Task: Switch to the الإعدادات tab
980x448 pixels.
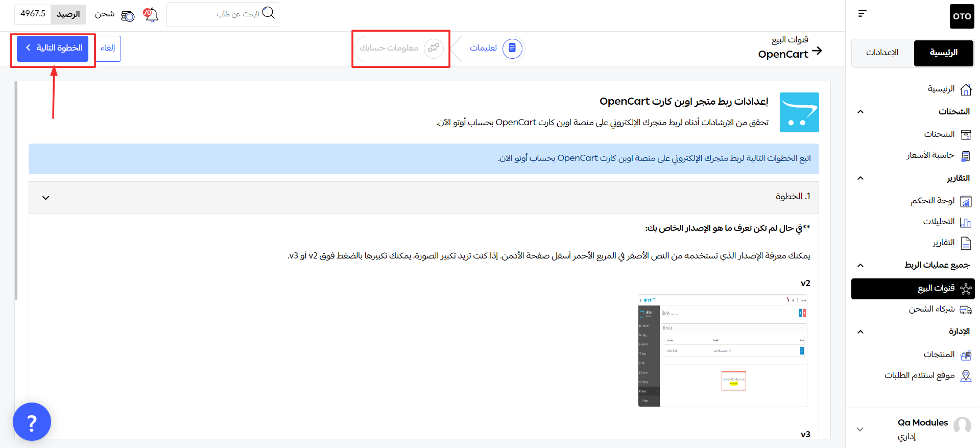Action: pyautogui.click(x=882, y=53)
